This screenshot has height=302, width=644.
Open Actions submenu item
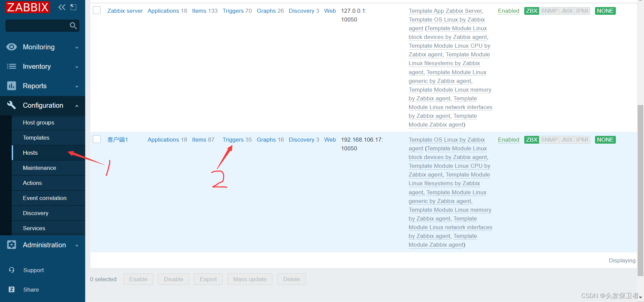pyautogui.click(x=49, y=183)
